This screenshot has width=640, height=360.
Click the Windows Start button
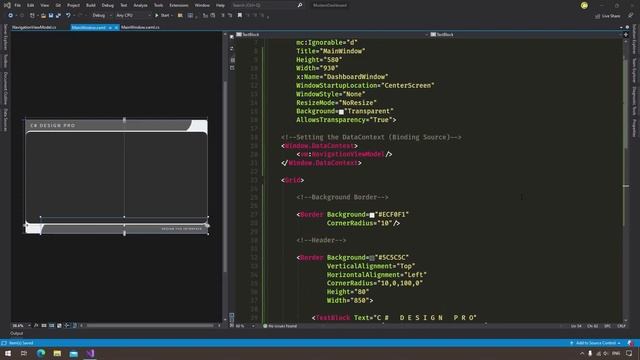click(8, 353)
